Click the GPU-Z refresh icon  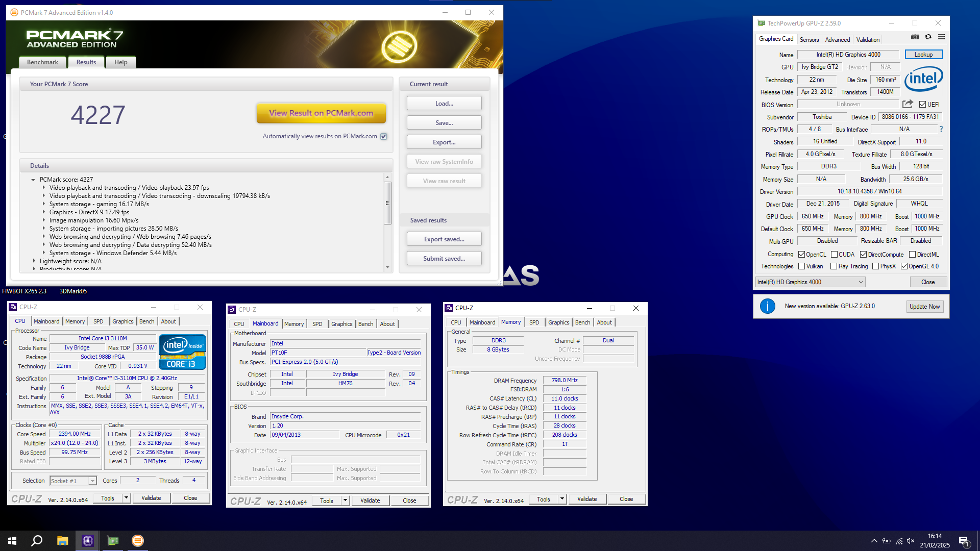pyautogui.click(x=928, y=37)
